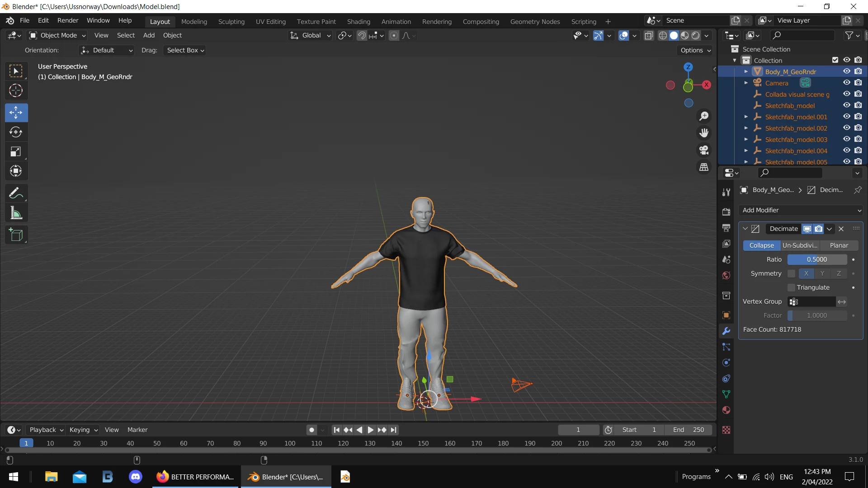Toggle camera view in viewport
The image size is (868, 488).
tap(704, 150)
